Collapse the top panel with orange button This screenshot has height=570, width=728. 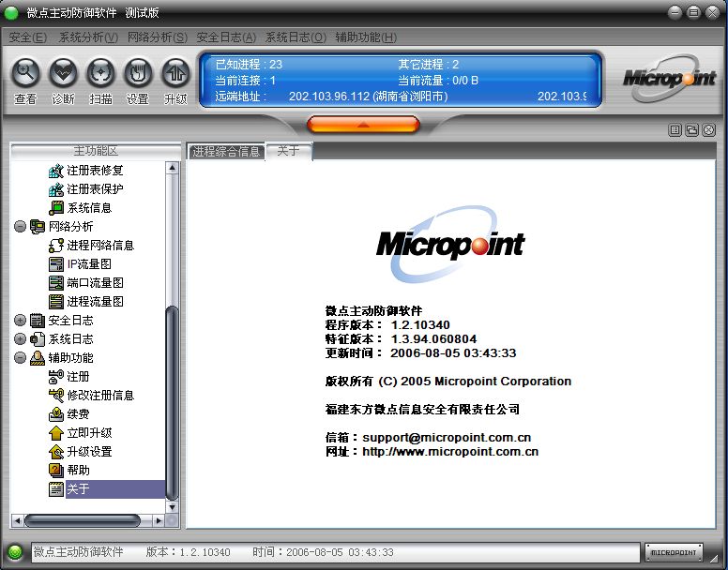[363, 125]
